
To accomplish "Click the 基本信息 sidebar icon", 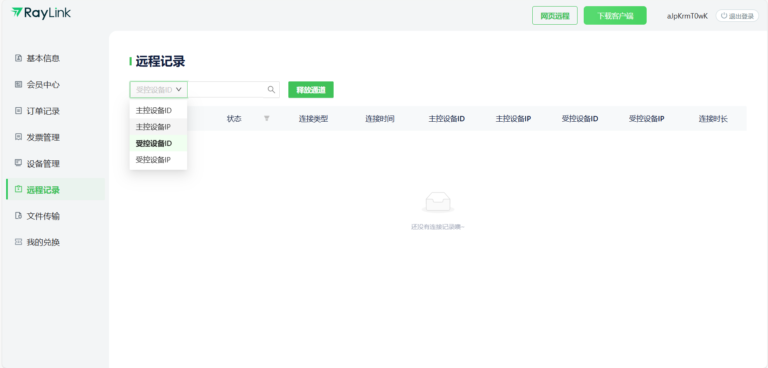I will coord(19,58).
